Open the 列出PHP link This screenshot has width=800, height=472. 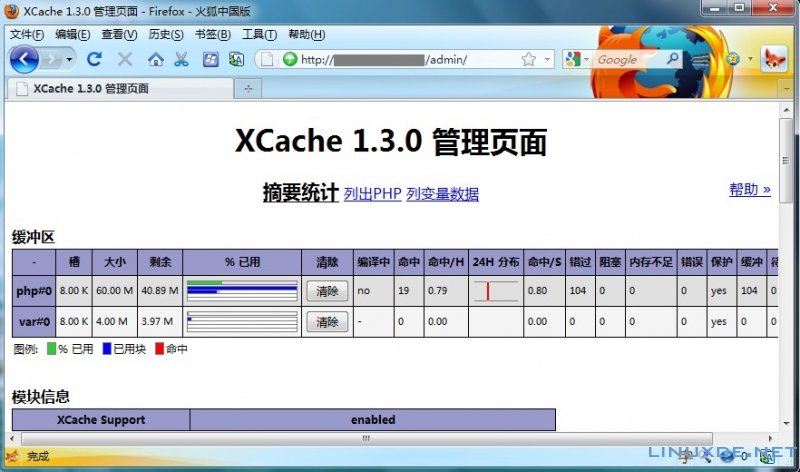(372, 194)
